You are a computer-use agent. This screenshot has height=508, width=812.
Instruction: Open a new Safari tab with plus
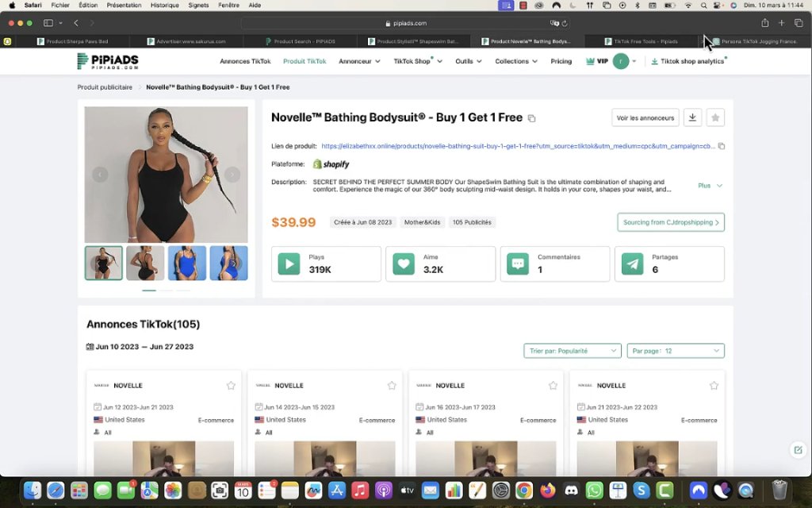click(x=781, y=23)
